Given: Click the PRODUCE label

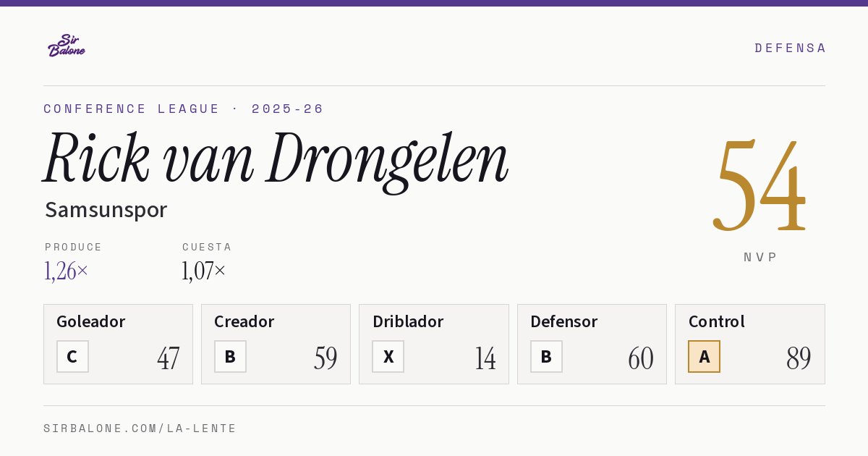Looking at the screenshot, I should pos(74,247).
